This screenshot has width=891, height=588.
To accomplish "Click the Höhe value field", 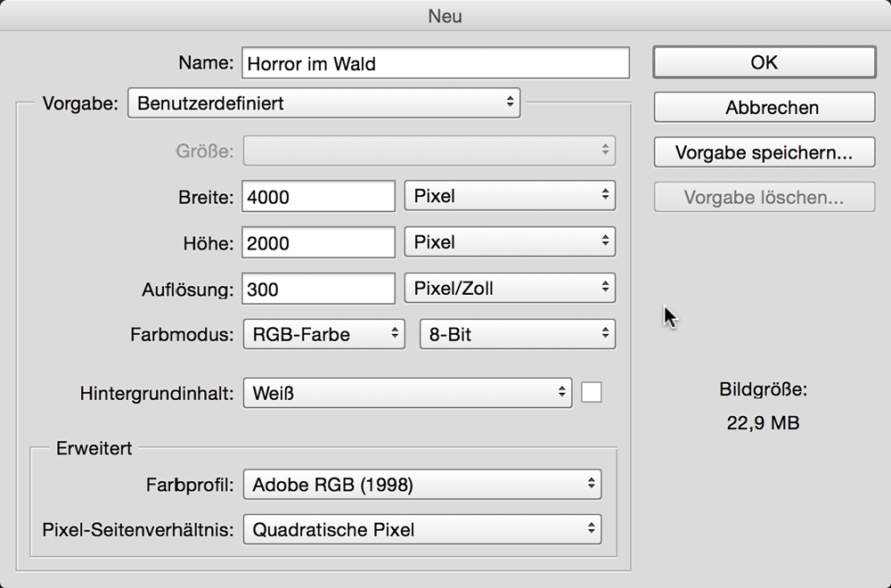I will [318, 243].
